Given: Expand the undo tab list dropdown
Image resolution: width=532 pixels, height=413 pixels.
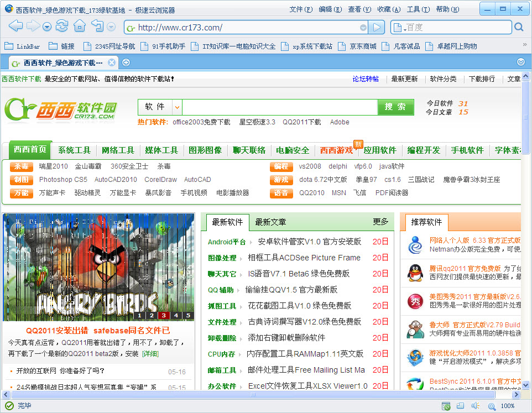Looking at the screenshot, I should [x=111, y=27].
